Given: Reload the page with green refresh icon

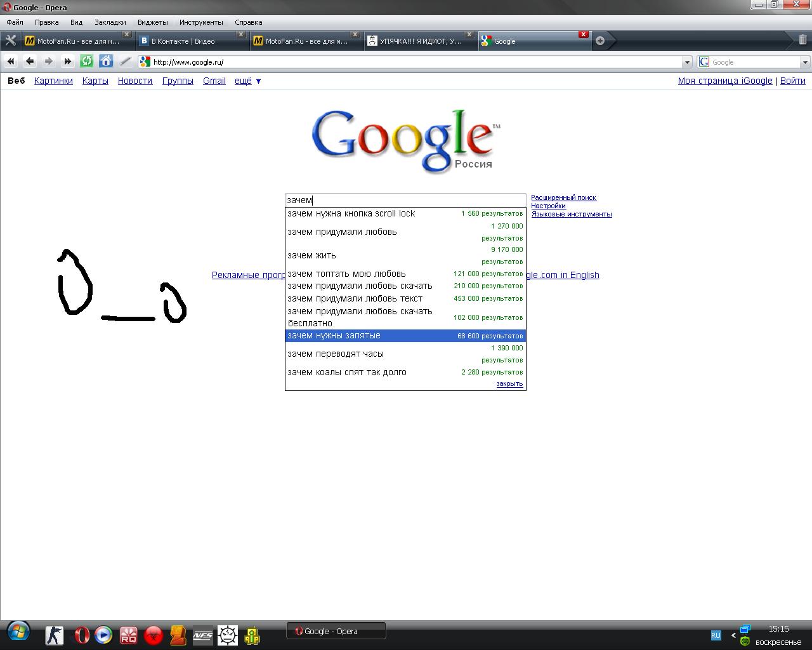Looking at the screenshot, I should tap(87, 62).
